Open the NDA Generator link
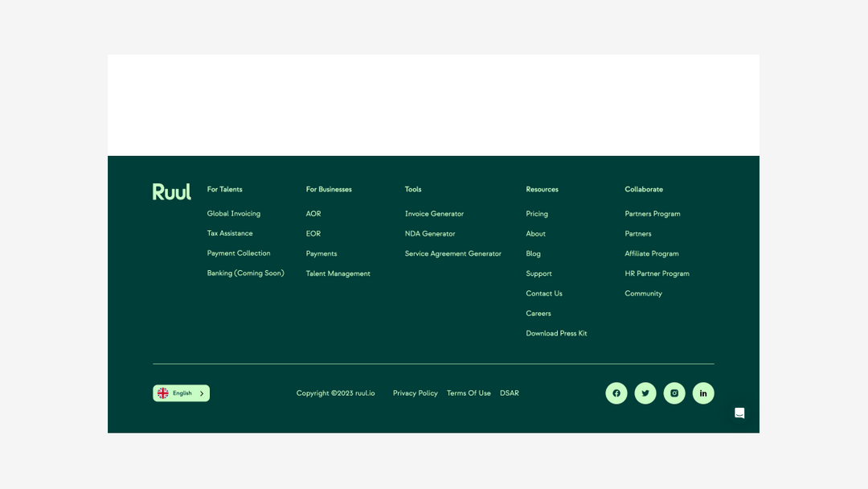This screenshot has height=489, width=868. point(430,233)
